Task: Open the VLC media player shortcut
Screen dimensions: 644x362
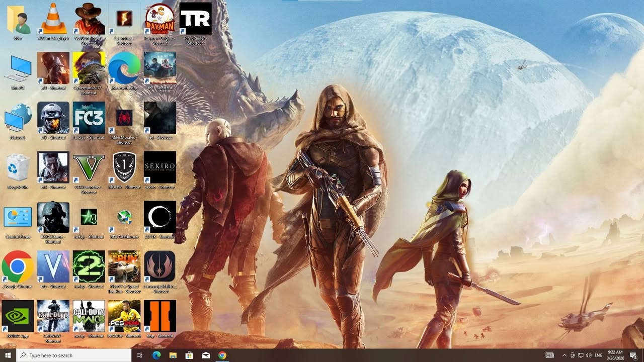Action: coord(53,19)
